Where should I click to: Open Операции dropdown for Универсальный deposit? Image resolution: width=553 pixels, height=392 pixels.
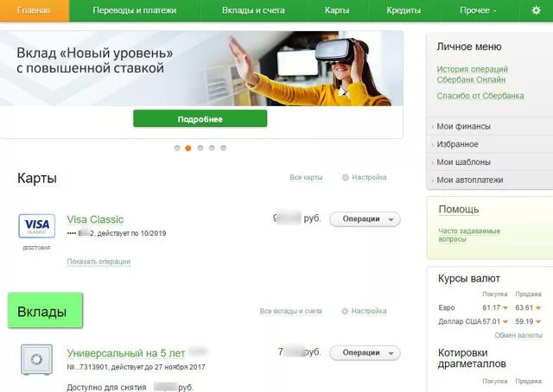(365, 353)
